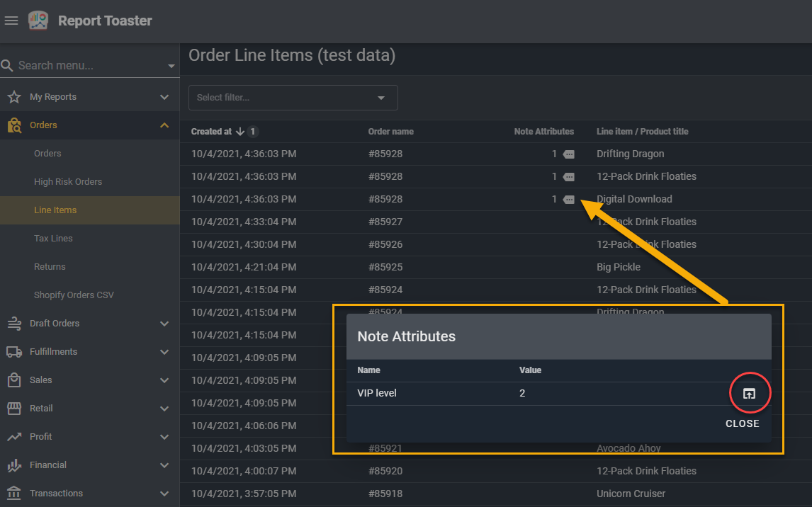Click the Fulfillments truck icon

point(13,352)
